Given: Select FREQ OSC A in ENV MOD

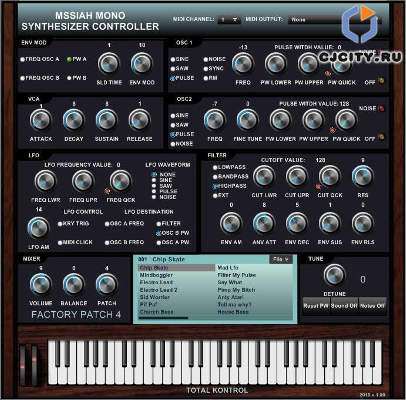Looking at the screenshot, I should pos(40,59).
